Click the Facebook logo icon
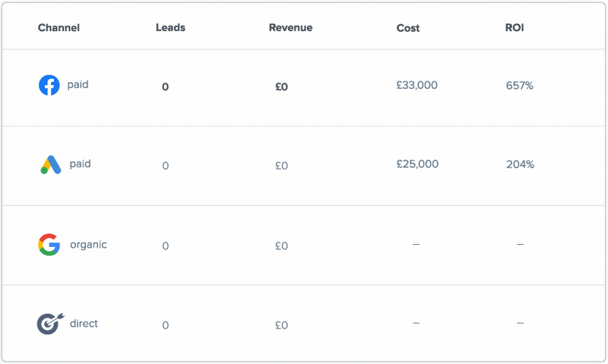Viewport: 608px width, 364px height. (x=49, y=85)
